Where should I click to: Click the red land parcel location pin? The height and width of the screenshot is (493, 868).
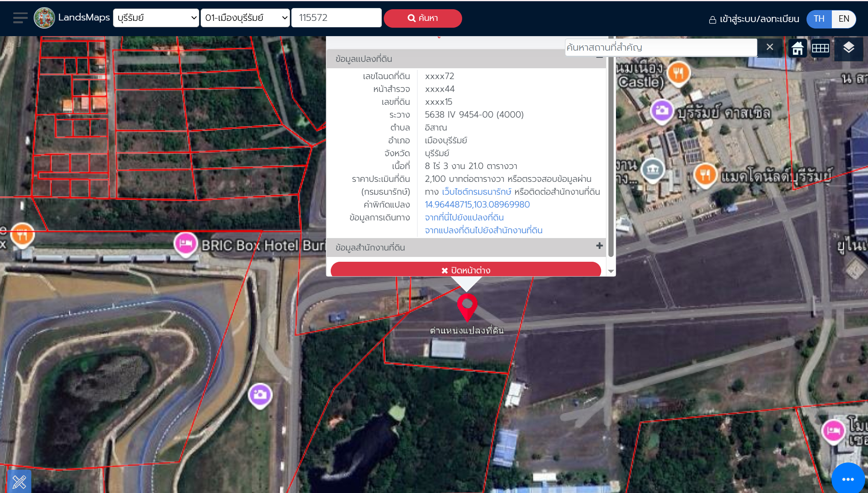click(x=467, y=306)
